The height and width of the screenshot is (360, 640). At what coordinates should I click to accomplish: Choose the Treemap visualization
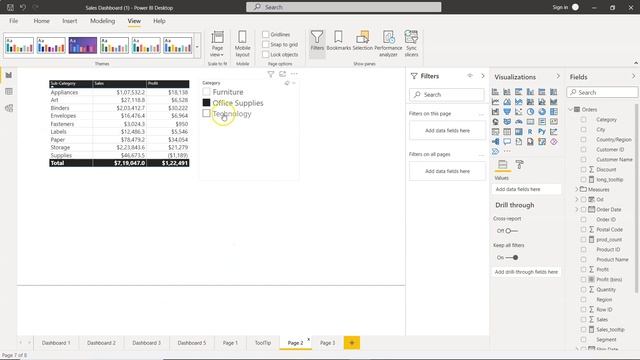[553, 111]
